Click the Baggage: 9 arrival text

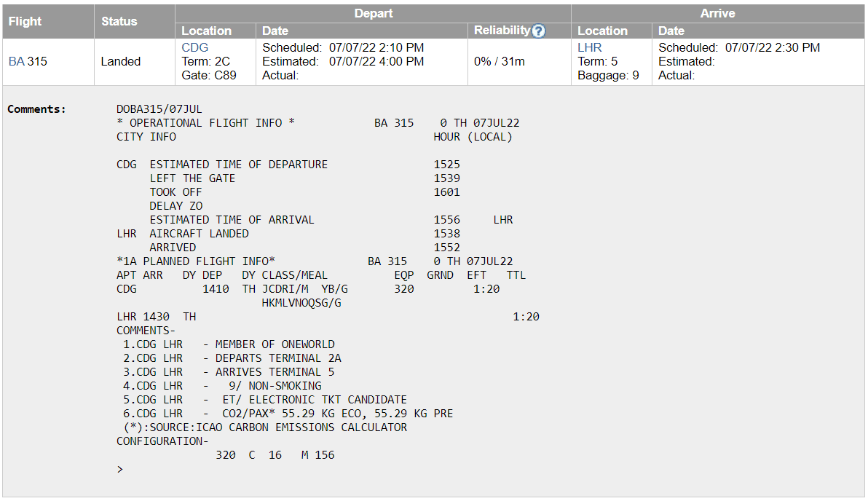pos(608,76)
